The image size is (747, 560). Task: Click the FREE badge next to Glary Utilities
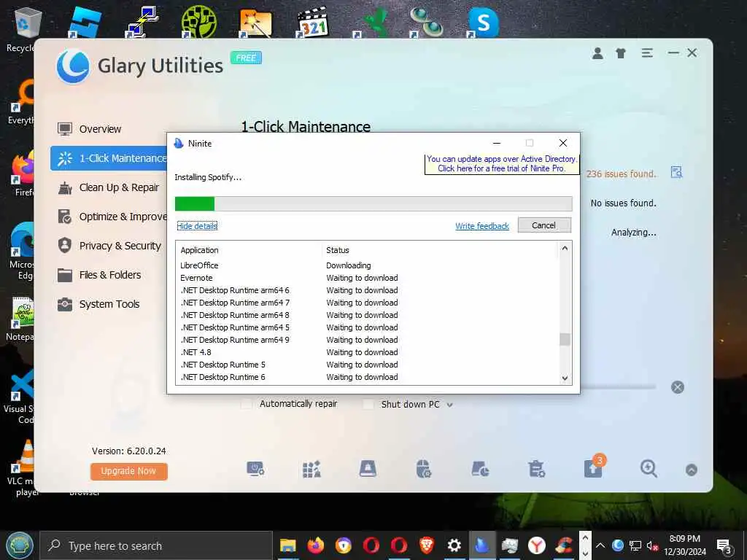246,58
